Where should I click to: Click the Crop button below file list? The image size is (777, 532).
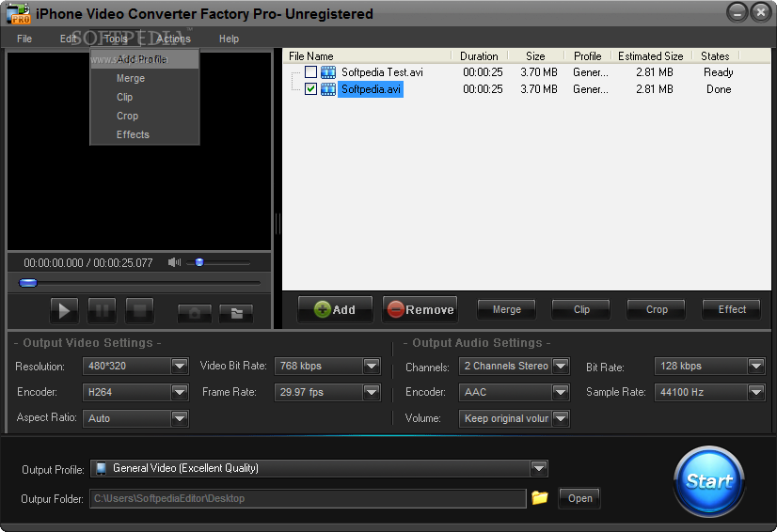[x=657, y=309]
